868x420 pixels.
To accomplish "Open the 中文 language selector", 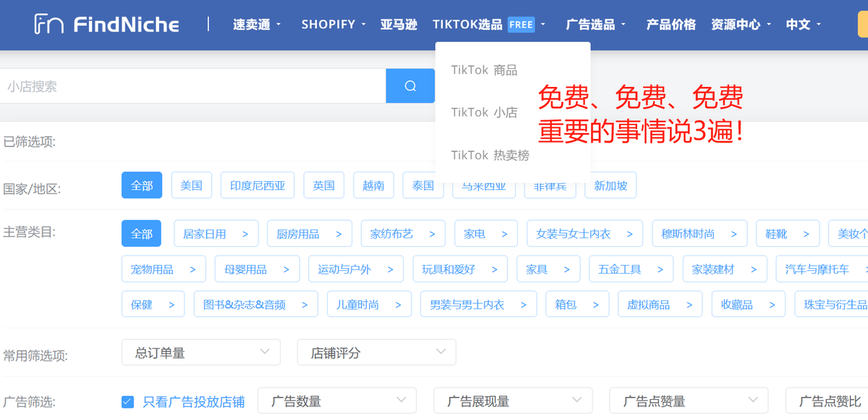I will [804, 25].
